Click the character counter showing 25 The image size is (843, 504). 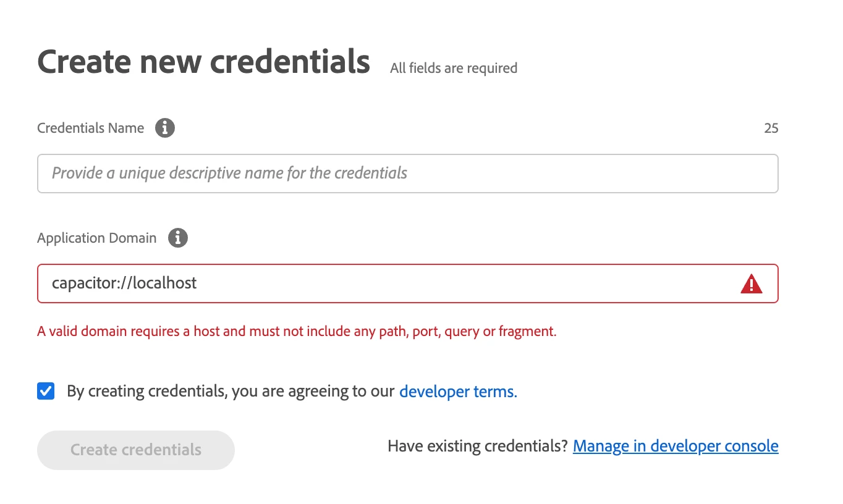[771, 128]
